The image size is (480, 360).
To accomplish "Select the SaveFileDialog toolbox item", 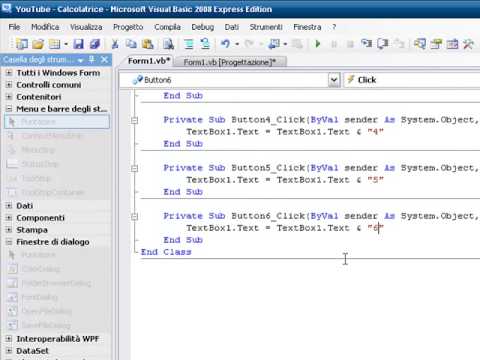I will (x=57, y=325).
